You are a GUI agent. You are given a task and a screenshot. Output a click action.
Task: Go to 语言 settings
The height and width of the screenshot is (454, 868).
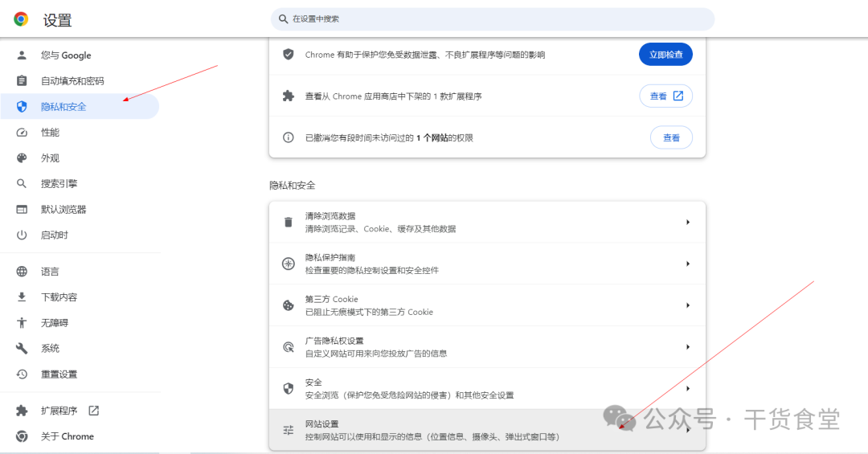(80, 272)
